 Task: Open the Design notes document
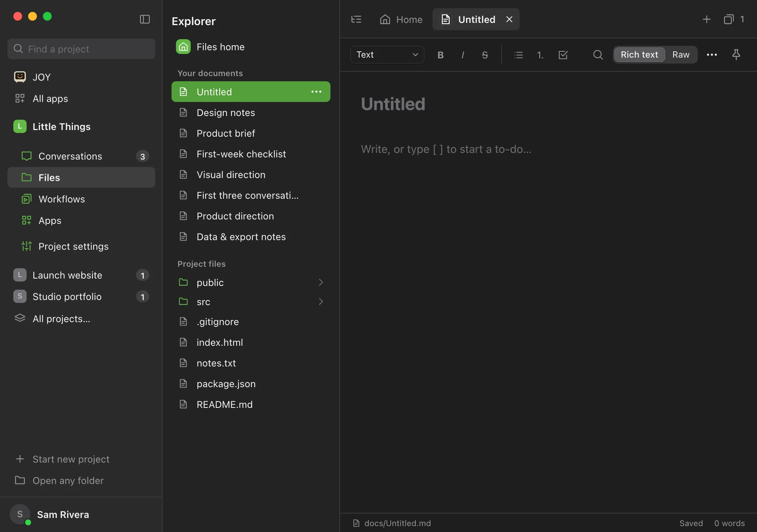(251, 112)
